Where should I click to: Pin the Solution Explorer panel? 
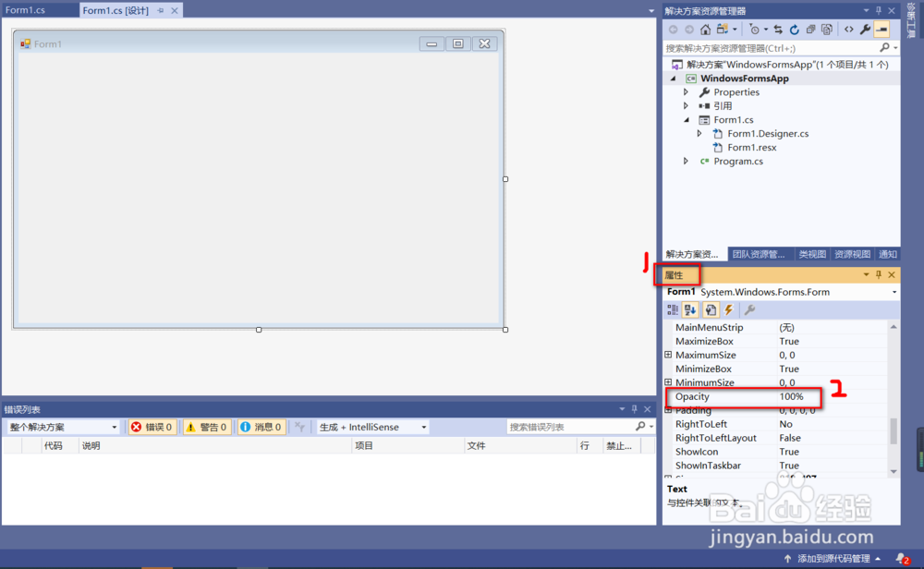click(879, 10)
